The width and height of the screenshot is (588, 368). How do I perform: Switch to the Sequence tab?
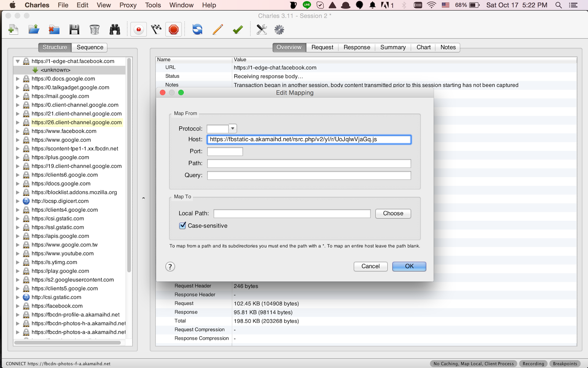90,47
